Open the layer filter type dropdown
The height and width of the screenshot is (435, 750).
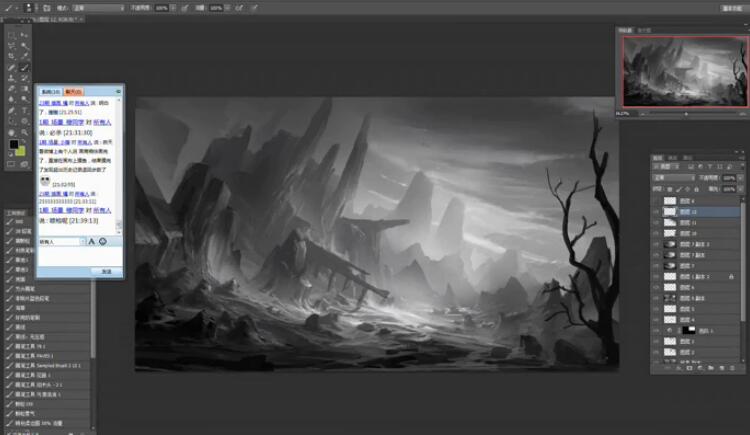point(667,167)
